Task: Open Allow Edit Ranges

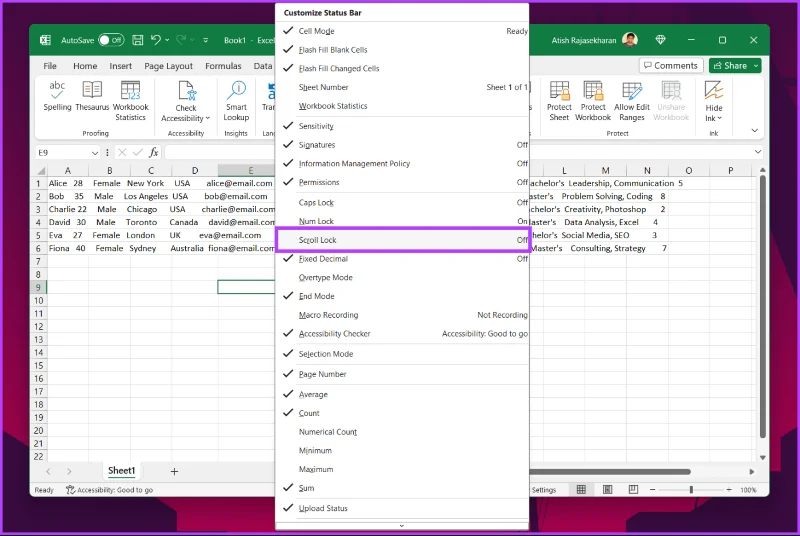Action: click(632, 100)
